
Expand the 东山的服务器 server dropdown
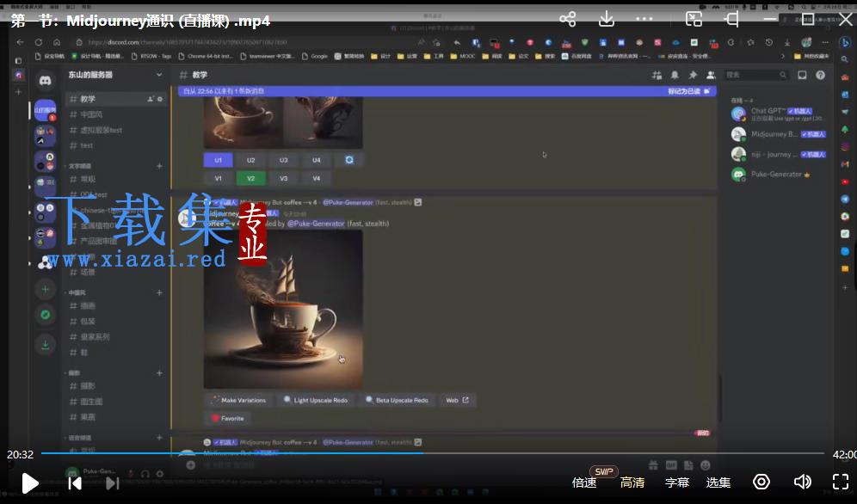[x=159, y=75]
